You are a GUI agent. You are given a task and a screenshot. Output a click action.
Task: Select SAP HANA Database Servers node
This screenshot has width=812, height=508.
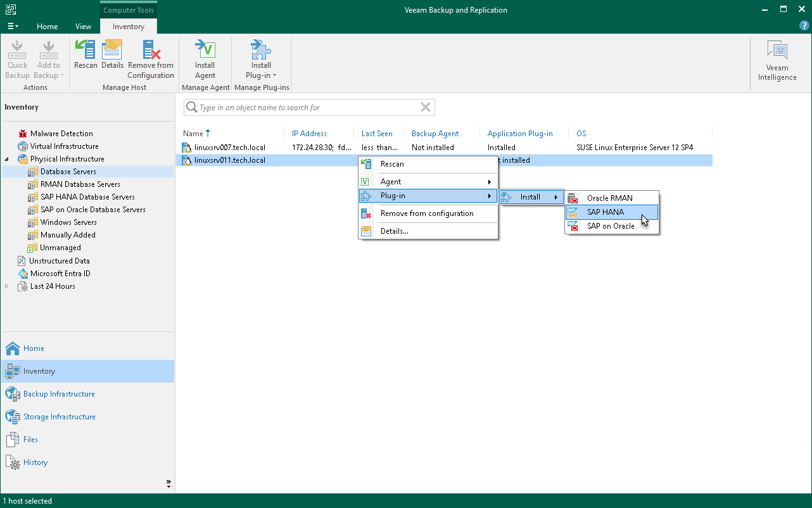tap(87, 197)
